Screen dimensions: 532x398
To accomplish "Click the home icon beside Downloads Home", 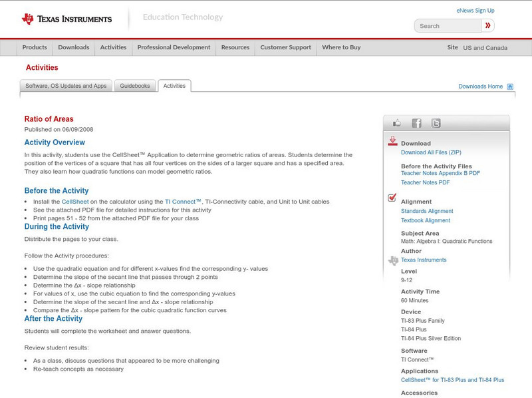I will (510, 87).
